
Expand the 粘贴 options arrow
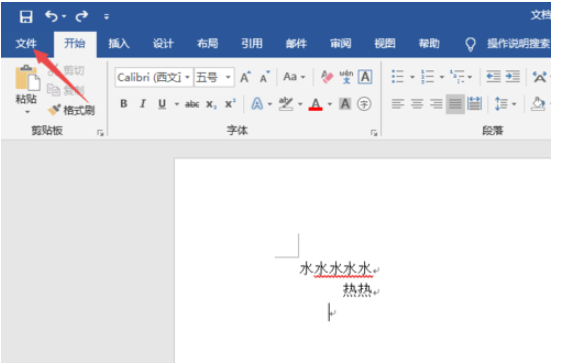[x=27, y=112]
